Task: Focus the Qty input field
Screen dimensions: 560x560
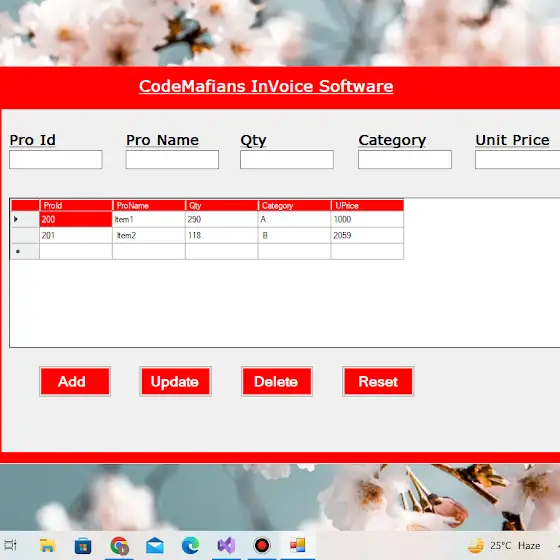Action: [287, 159]
